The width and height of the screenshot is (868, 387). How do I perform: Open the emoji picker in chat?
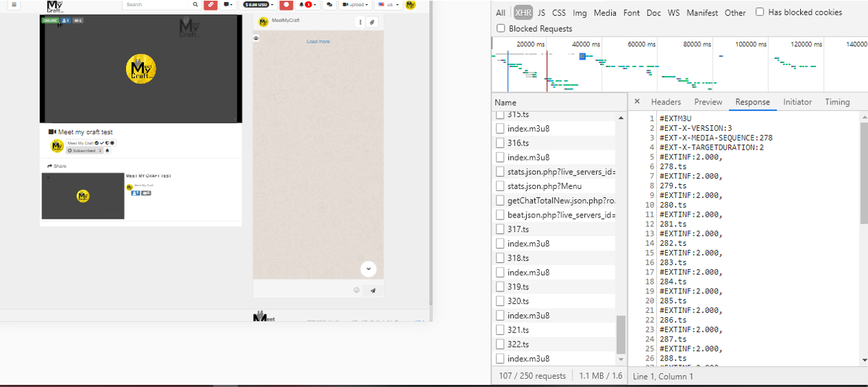click(x=356, y=290)
